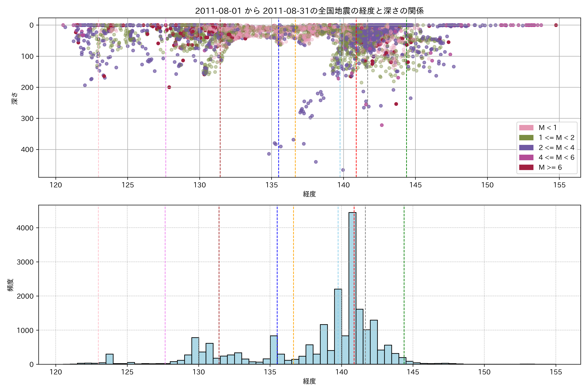This screenshot has width=588, height=392.
Task: Click the 経度 label under histogram
Action: click(309, 381)
